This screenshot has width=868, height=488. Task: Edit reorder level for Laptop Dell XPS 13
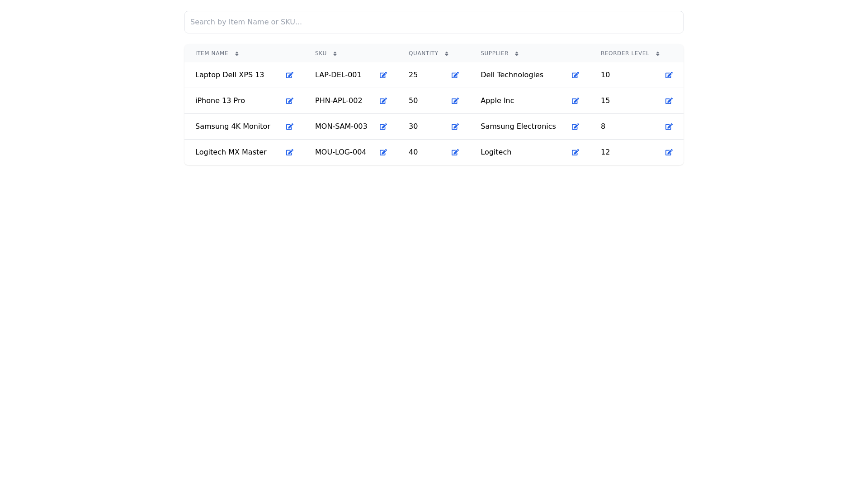pos(669,75)
